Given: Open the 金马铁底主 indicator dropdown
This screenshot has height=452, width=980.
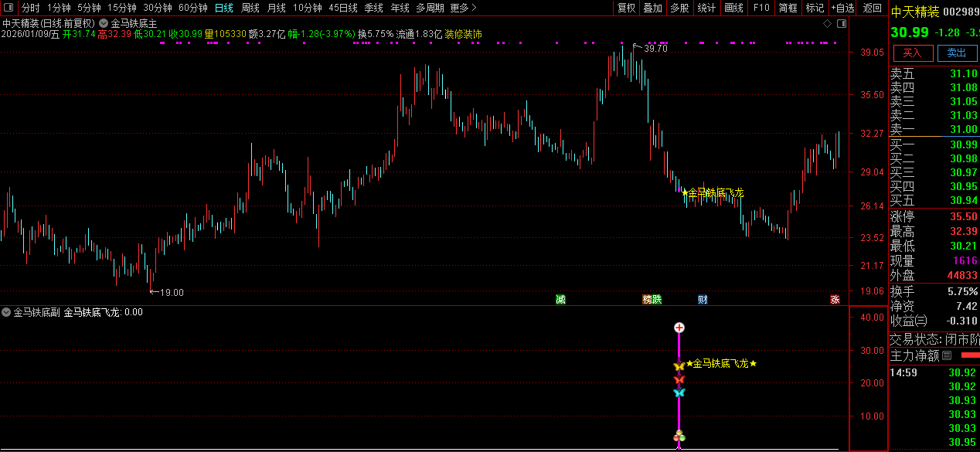Looking at the screenshot, I should tap(104, 23).
